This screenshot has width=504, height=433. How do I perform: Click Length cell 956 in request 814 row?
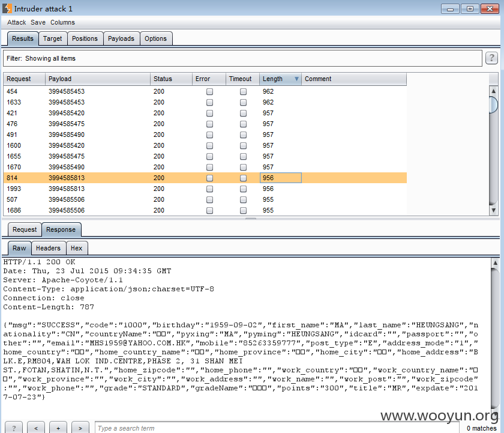click(280, 178)
